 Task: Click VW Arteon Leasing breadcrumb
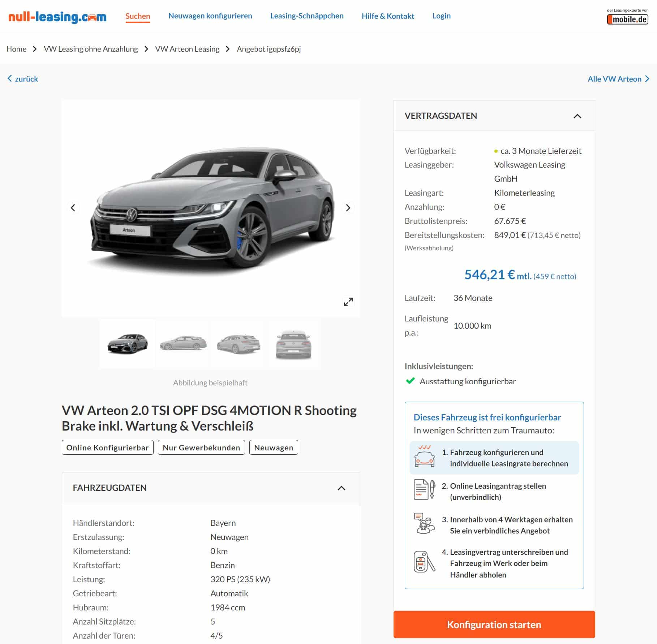click(x=187, y=49)
